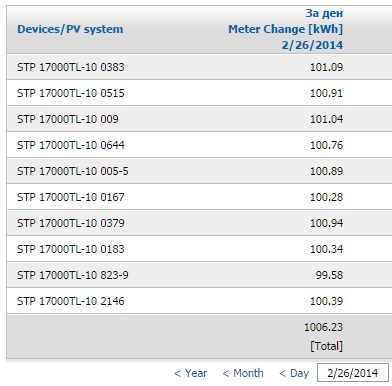Select device row STP 17000TL-10 0515
The height and width of the screenshot is (386, 392).
tap(199, 93)
